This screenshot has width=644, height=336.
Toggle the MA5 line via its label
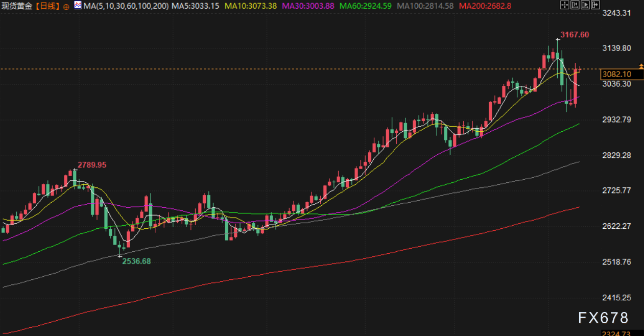pyautogui.click(x=196, y=6)
